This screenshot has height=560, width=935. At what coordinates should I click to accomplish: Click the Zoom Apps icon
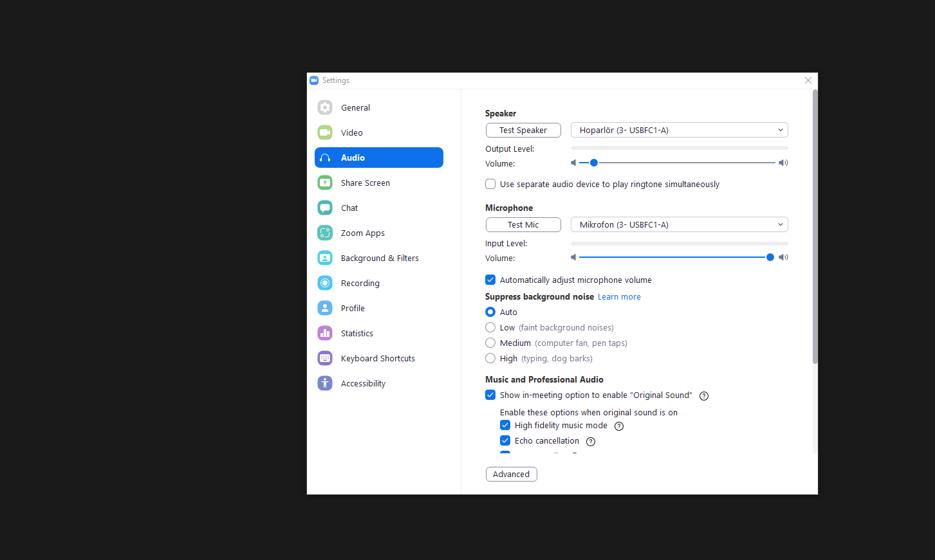(325, 233)
